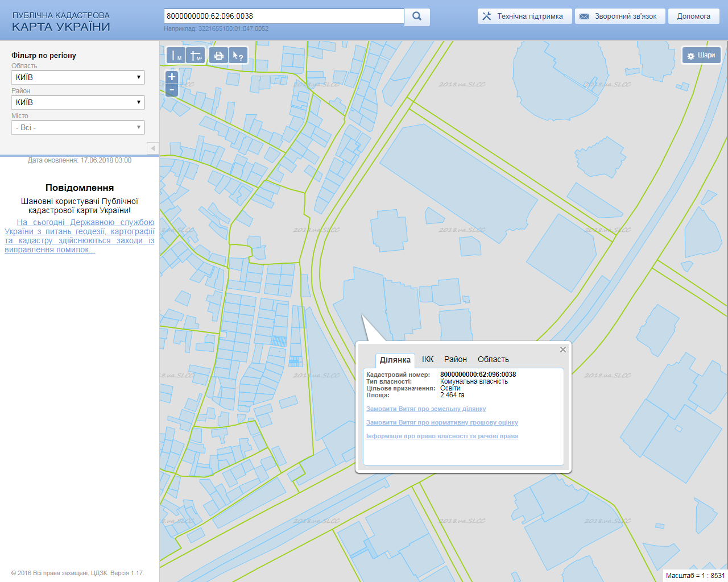Click the print map icon
This screenshot has height=582, width=728.
[218, 56]
